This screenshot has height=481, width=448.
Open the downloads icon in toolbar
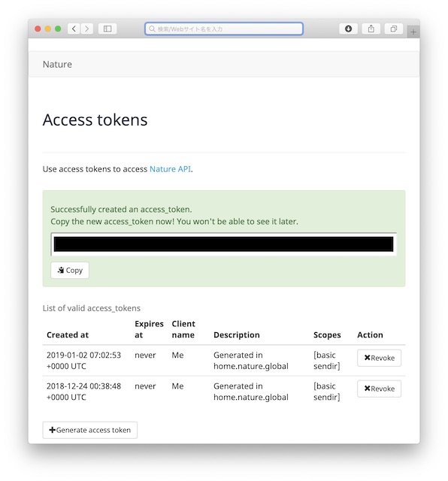coord(348,29)
